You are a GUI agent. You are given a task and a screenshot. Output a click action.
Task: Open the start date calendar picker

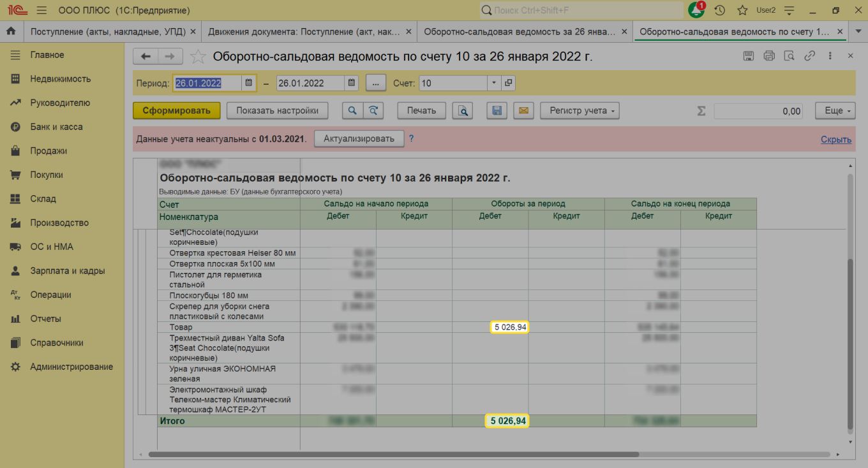click(x=249, y=83)
